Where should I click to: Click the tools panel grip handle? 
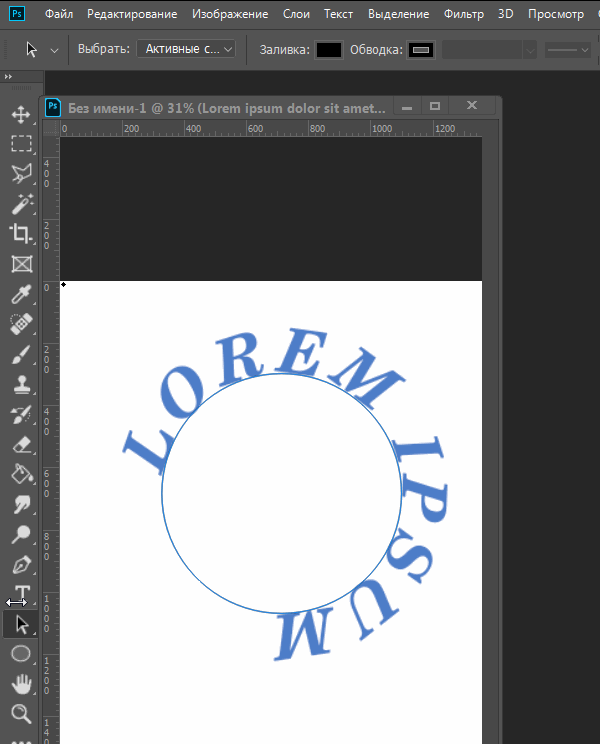(x=21, y=88)
